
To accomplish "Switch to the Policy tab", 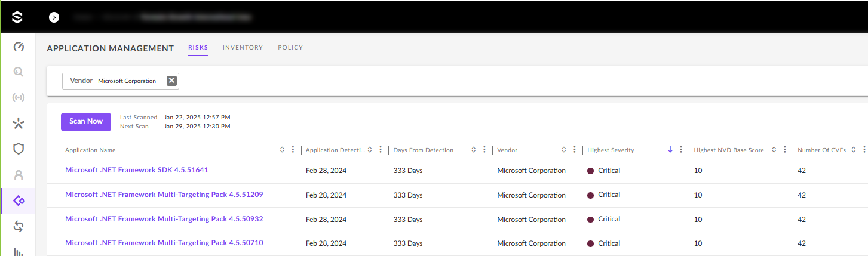I will pos(290,48).
